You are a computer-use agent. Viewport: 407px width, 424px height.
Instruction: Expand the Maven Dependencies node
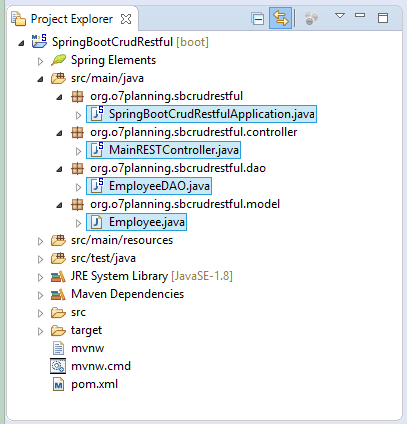[x=40, y=295]
